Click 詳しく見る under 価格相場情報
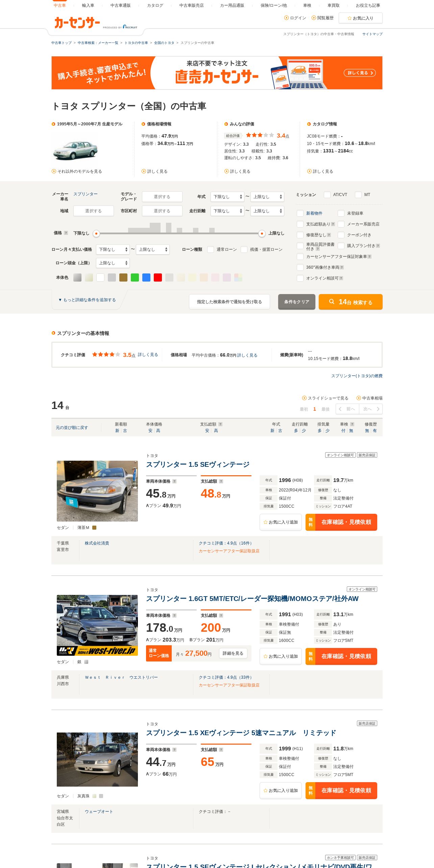The image size is (434, 868). (x=154, y=171)
